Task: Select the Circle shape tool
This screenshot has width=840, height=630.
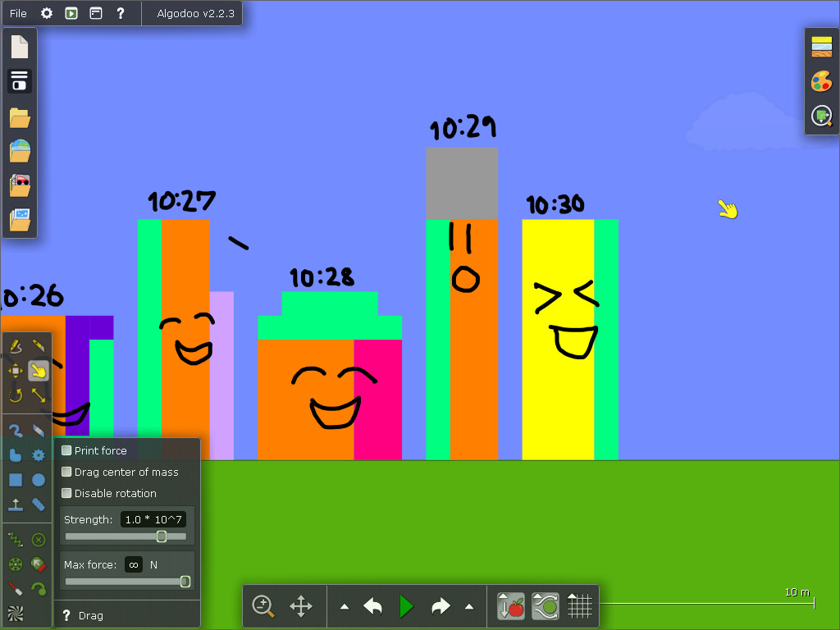Action: tap(39, 480)
